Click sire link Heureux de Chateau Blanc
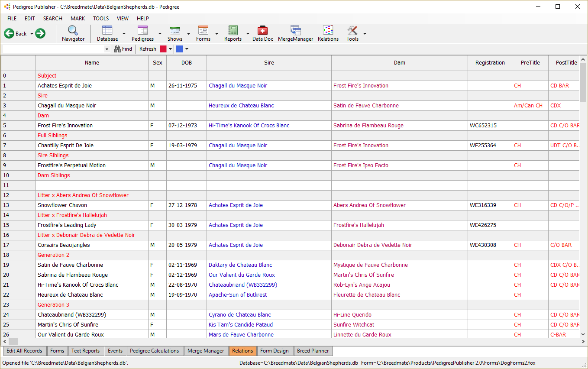Screen dimensions: 588x369 (241, 106)
